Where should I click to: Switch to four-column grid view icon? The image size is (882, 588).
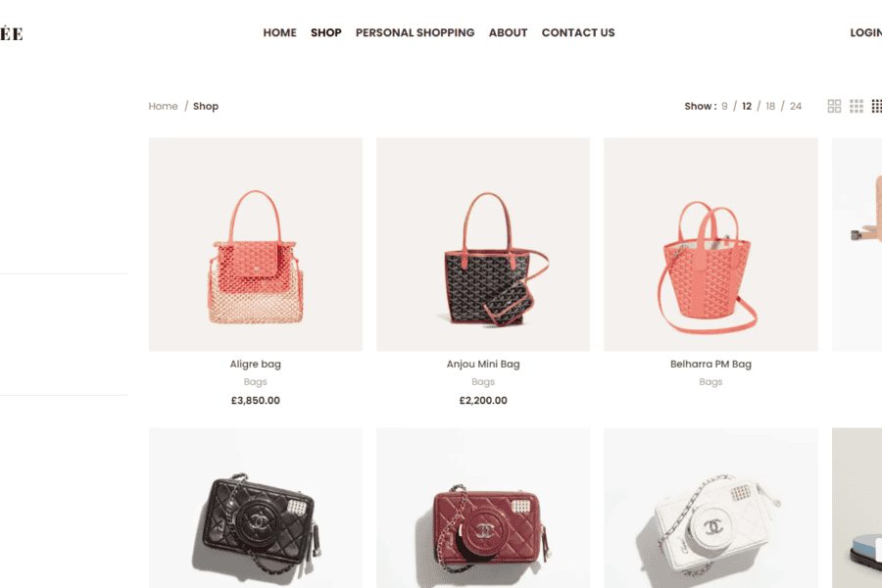coord(877,106)
